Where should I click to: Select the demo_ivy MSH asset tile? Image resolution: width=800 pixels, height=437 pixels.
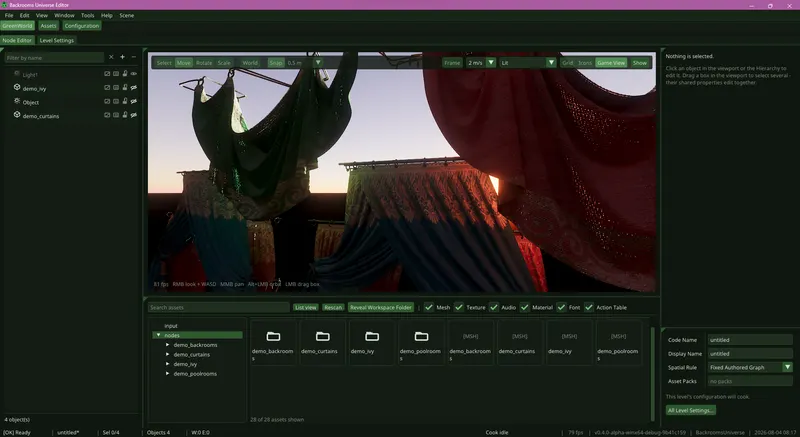(569, 342)
